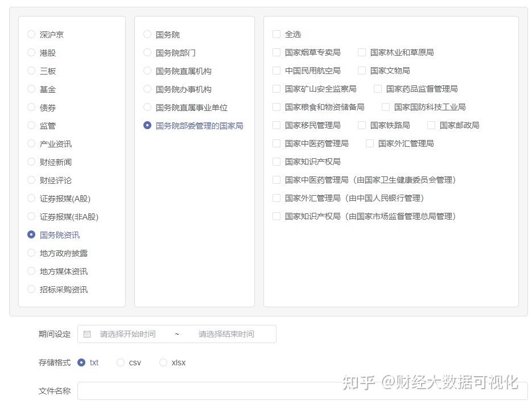Choose 国务院办事机构 option
532x404 pixels.
coord(147,89)
